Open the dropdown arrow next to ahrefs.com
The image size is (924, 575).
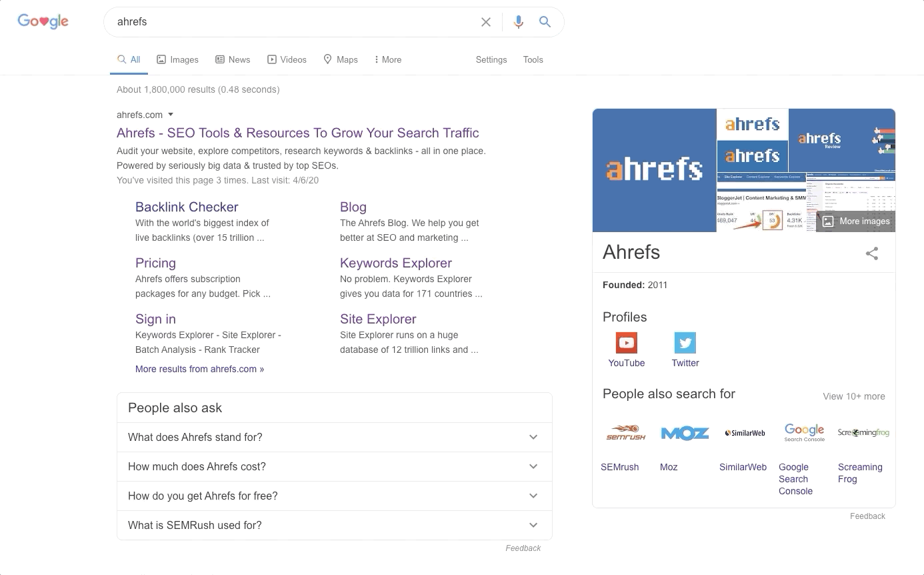pyautogui.click(x=171, y=115)
